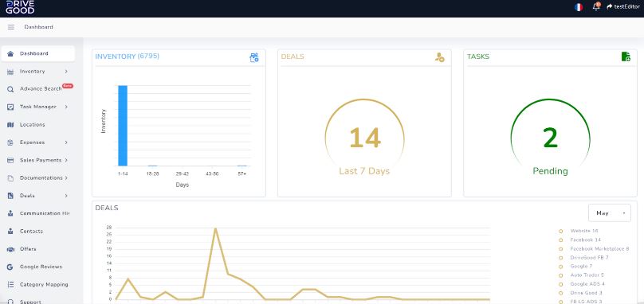
Task: Click the INVENTORY (6795) card title
Action: [128, 57]
